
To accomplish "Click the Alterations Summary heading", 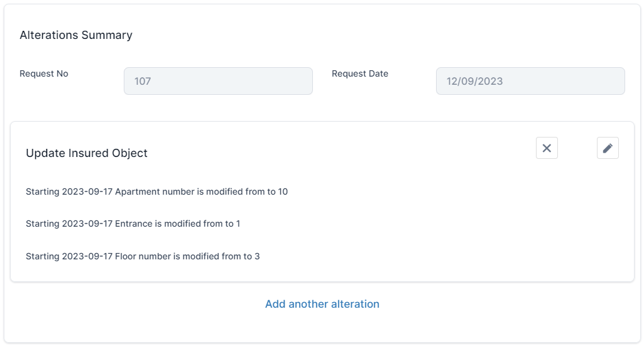I will pyautogui.click(x=76, y=35).
